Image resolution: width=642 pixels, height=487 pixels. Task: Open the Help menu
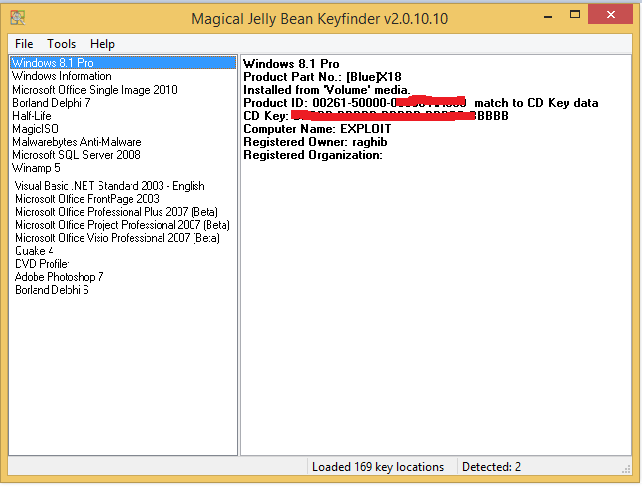102,44
